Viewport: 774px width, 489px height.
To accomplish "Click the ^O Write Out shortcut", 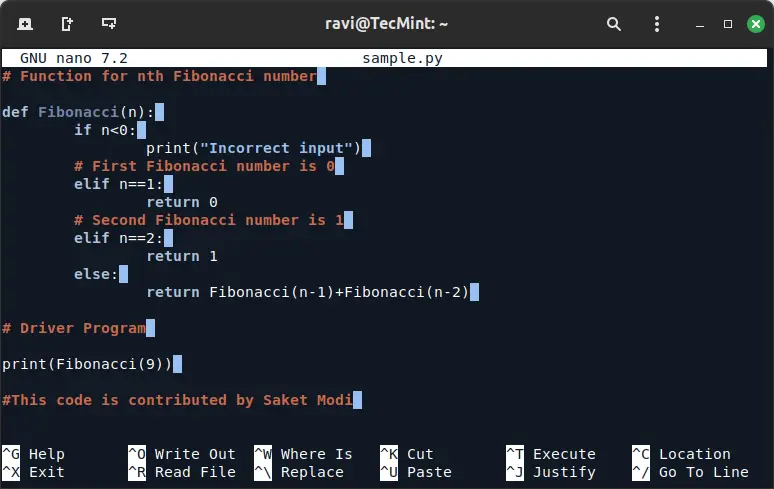I will (x=181, y=454).
